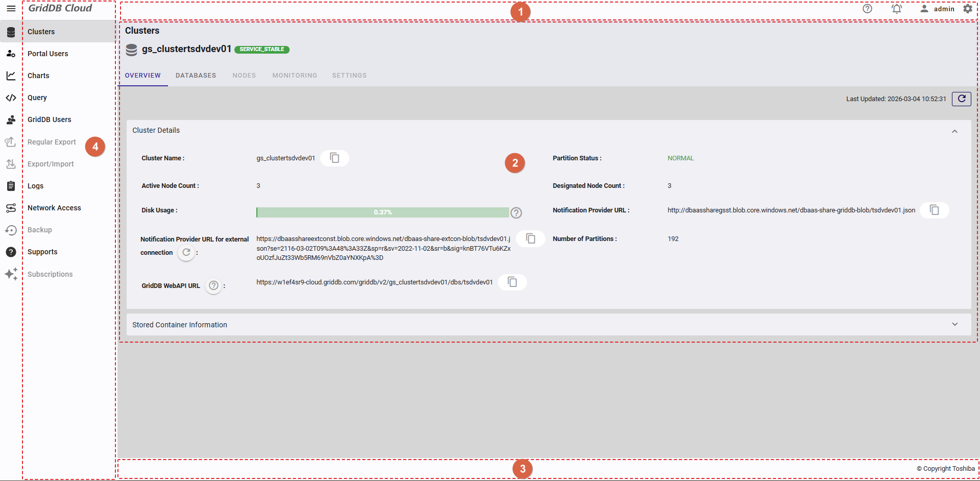Click the Number of Partitions value 192
Image resolution: width=980 pixels, height=481 pixels.
(673, 239)
